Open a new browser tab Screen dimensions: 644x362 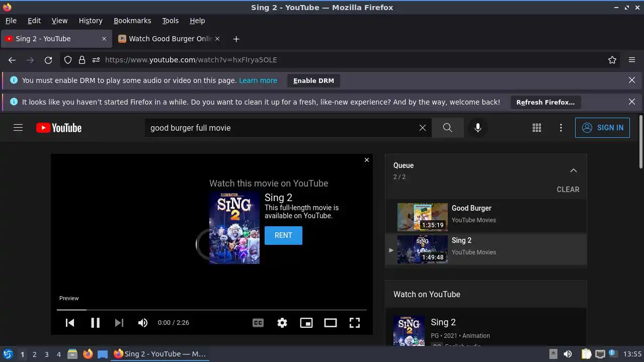pyautogui.click(x=236, y=39)
